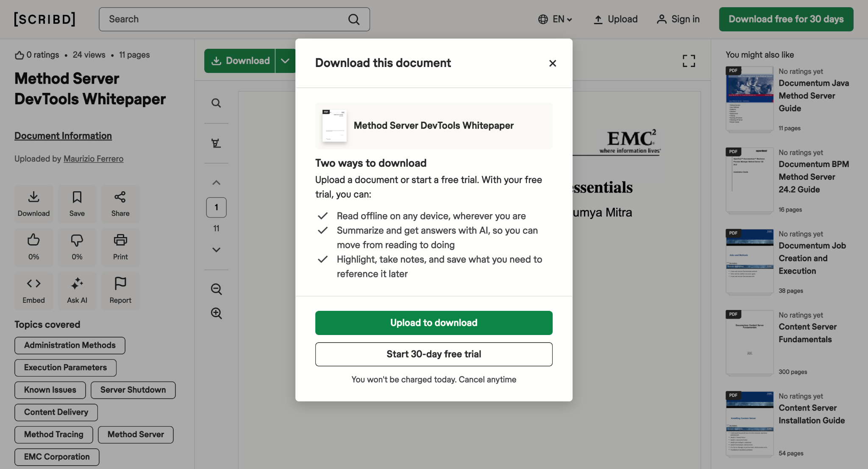Screen dimensions: 868x469
Task: Click the Share icon
Action: click(120, 204)
